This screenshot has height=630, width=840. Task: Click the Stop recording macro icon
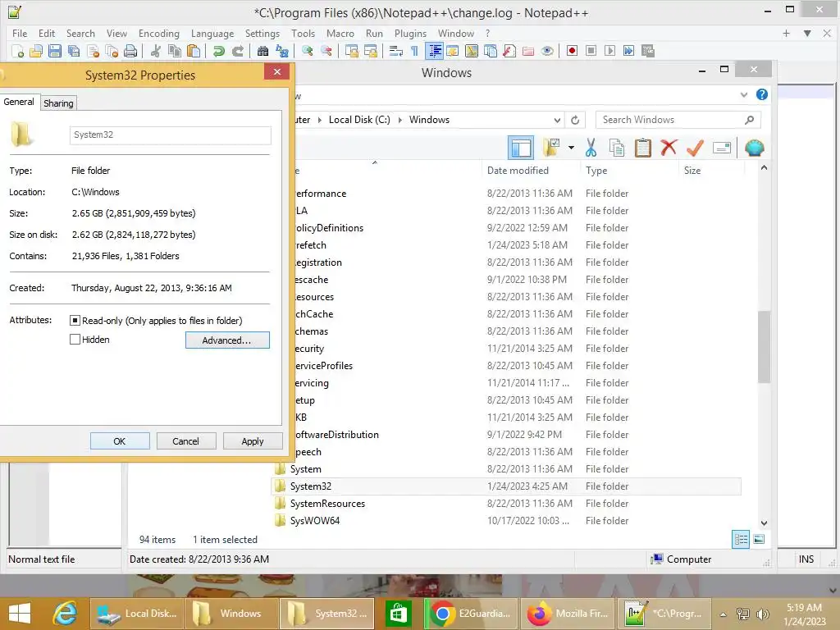tap(591, 51)
